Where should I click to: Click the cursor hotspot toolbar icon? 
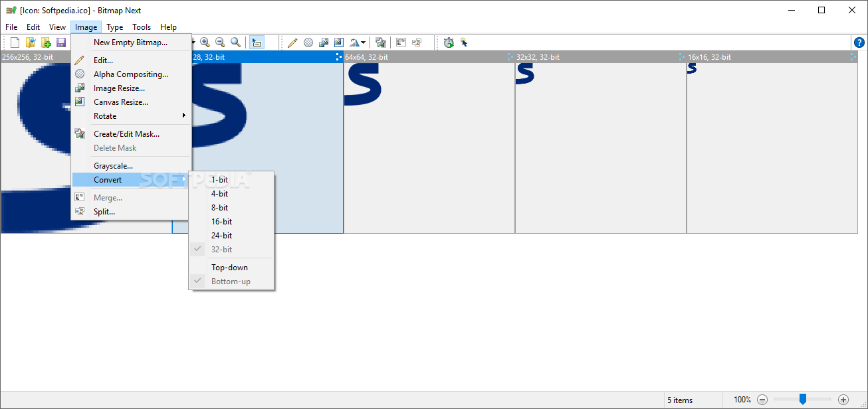(464, 42)
